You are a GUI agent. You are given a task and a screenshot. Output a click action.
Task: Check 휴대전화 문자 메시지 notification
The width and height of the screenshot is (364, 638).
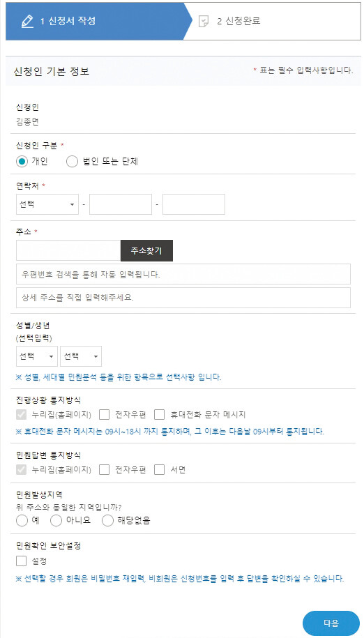pos(160,415)
